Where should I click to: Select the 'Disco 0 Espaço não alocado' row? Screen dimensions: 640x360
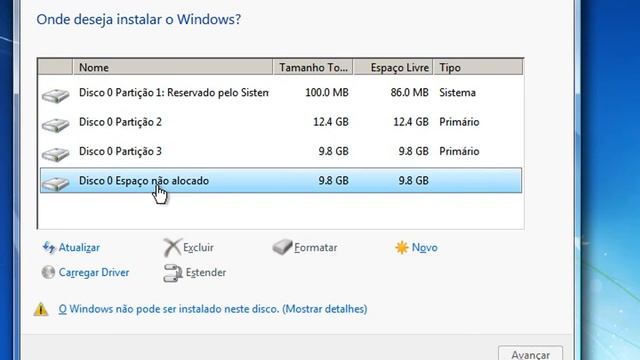[x=281, y=180]
